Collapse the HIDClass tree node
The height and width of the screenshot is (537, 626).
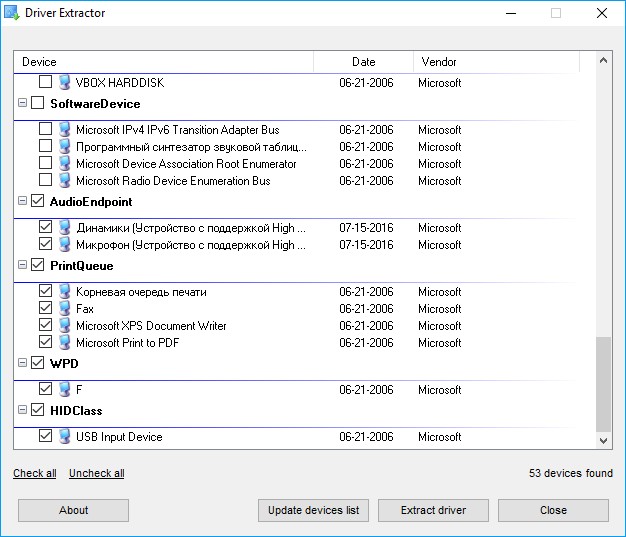(23, 410)
